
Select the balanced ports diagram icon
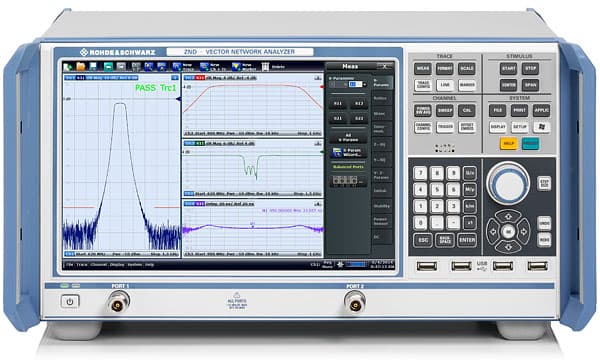pyautogui.click(x=345, y=180)
